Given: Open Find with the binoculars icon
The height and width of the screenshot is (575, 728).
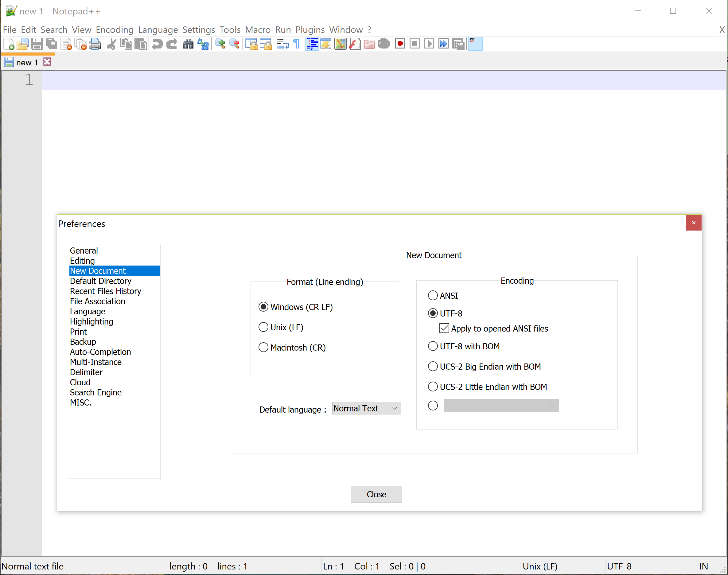Looking at the screenshot, I should (188, 44).
